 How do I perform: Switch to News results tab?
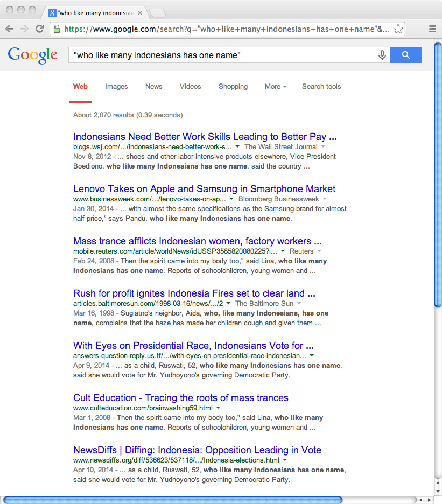click(153, 87)
